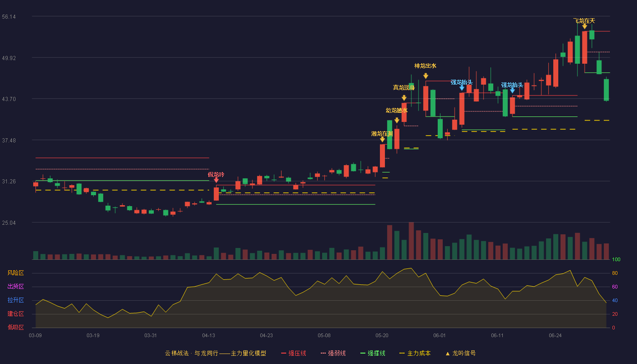Click the 03-31 date label
This screenshot has height=364, width=637.
(x=151, y=335)
